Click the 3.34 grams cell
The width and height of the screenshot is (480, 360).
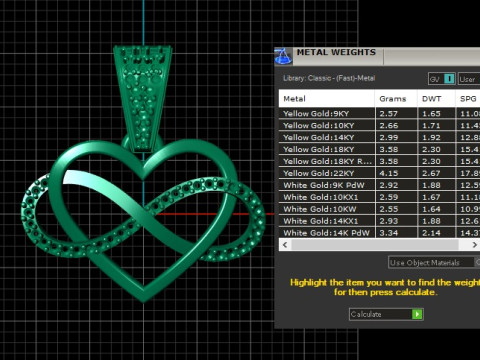point(389,233)
